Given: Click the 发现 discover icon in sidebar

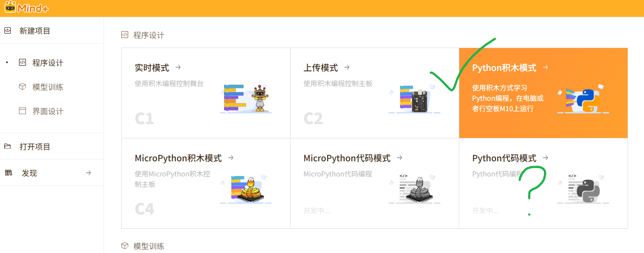Looking at the screenshot, I should 8,173.
